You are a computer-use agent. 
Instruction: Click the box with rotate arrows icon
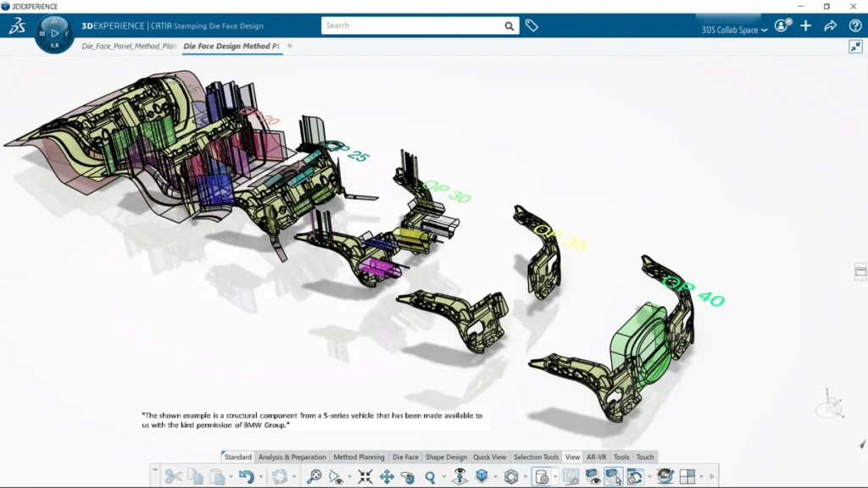(x=635, y=476)
